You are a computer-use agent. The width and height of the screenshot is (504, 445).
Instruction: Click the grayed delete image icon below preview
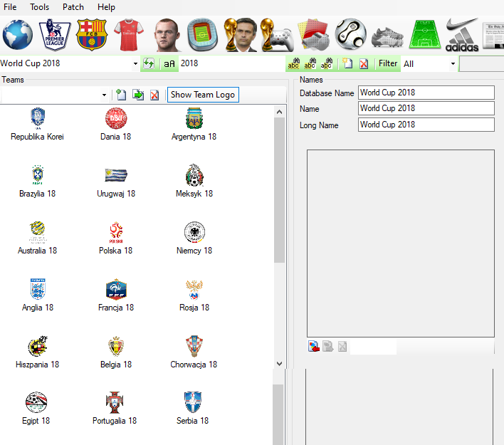click(x=342, y=346)
